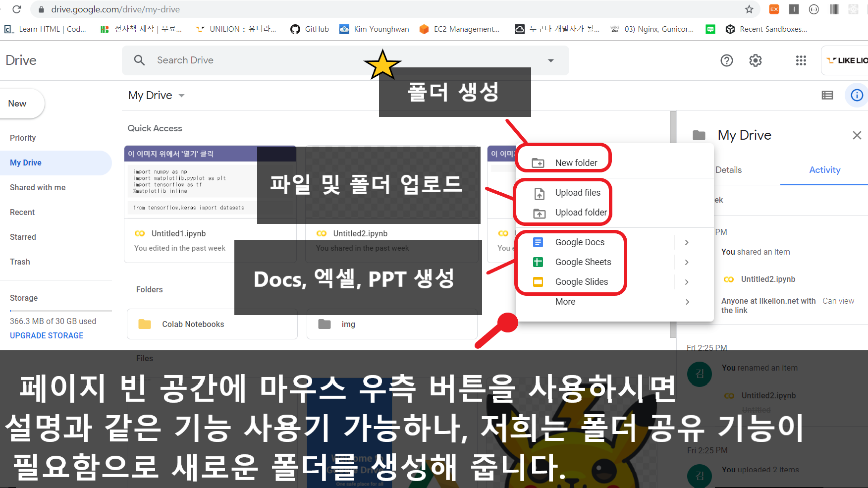
Task: Toggle the view details info icon
Action: click(857, 95)
